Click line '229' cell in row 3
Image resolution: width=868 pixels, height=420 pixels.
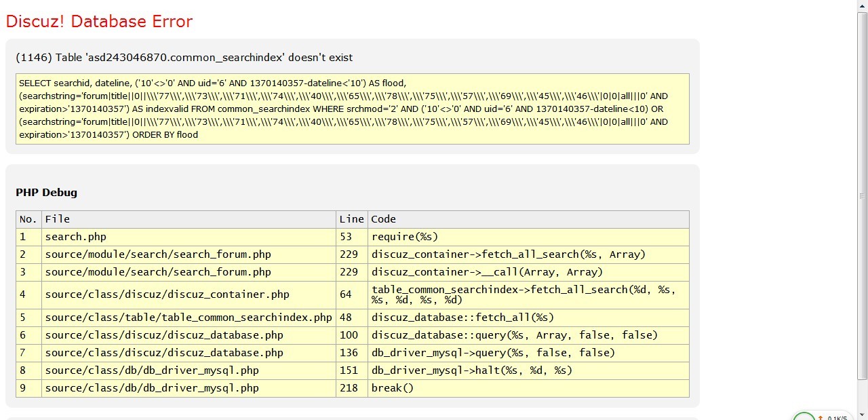[x=351, y=272]
